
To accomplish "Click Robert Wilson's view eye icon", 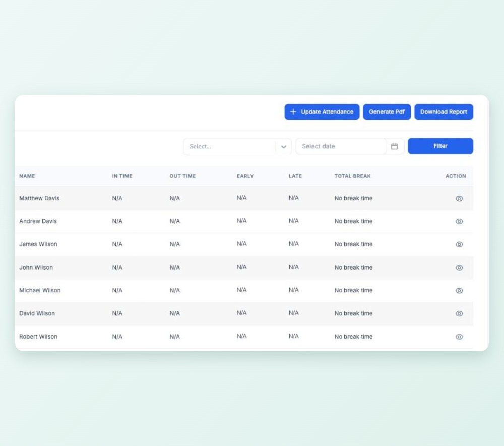I will tap(459, 337).
